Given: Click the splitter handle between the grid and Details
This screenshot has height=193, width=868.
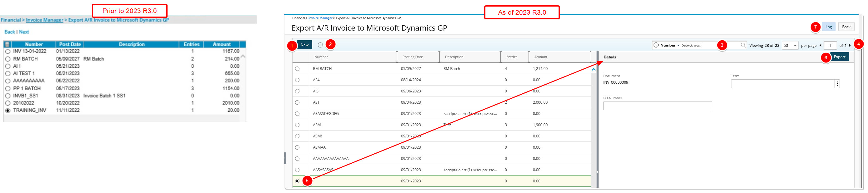Looking at the screenshot, I should 597,172.
